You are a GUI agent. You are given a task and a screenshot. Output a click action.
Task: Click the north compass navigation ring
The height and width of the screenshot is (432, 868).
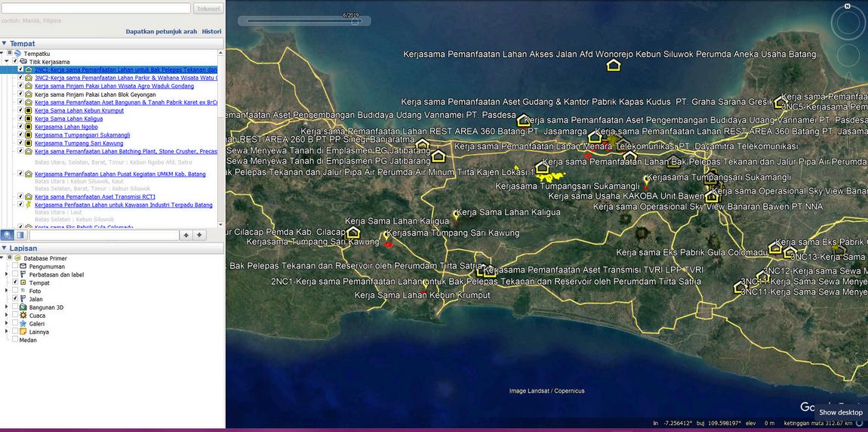tap(847, 22)
